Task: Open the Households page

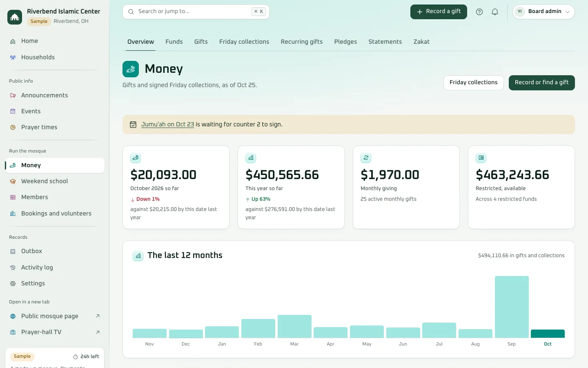Action: coord(55,57)
